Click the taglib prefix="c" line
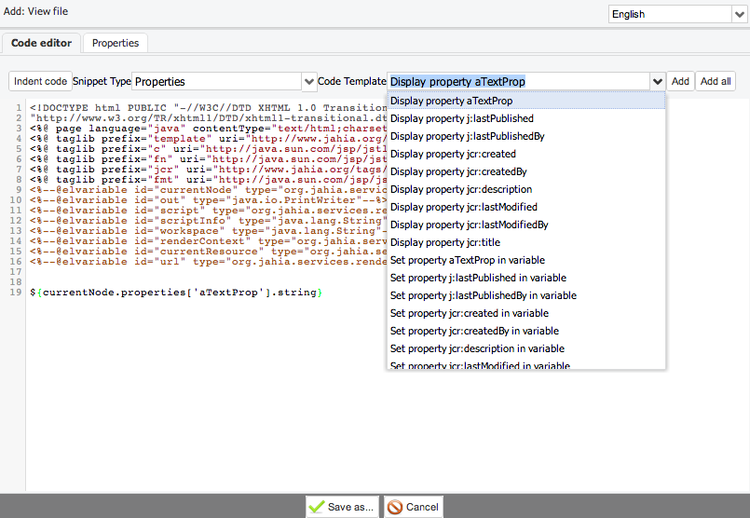The image size is (750, 518). 208,149
